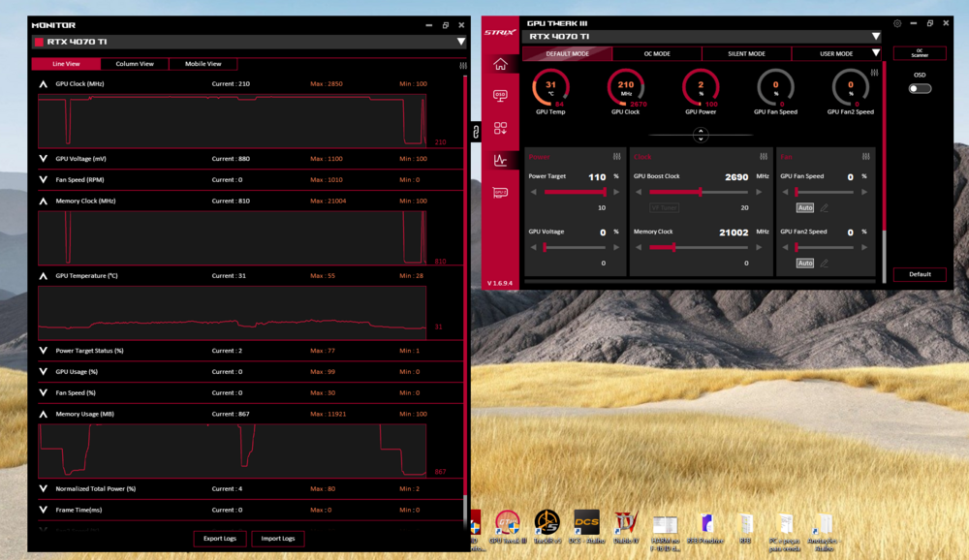Image resolution: width=969 pixels, height=560 pixels.
Task: Increase GPU Fan Speed with right arrow
Action: coord(864,192)
